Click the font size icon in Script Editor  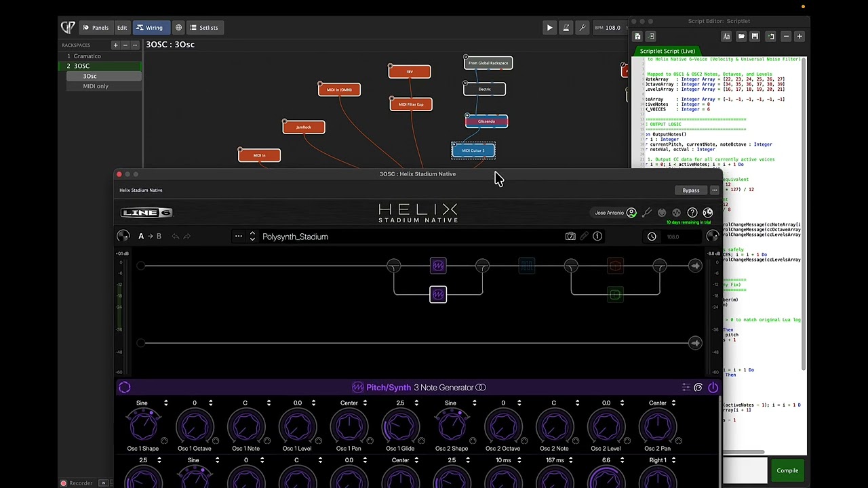click(x=726, y=37)
